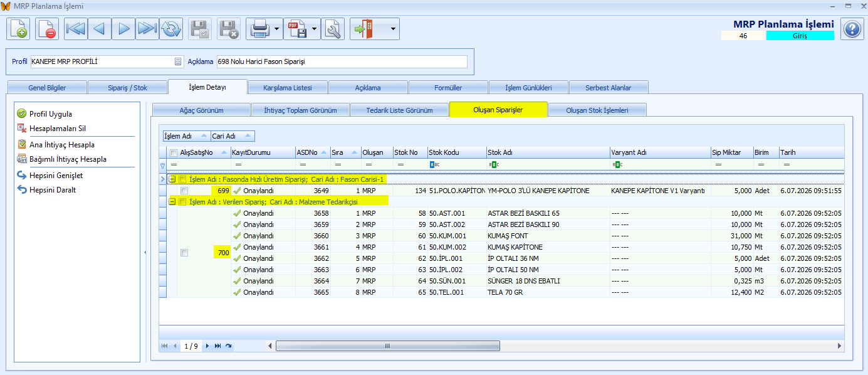Open the Serbest Alanlar tab
The width and height of the screenshot is (868, 375).
(609, 87)
